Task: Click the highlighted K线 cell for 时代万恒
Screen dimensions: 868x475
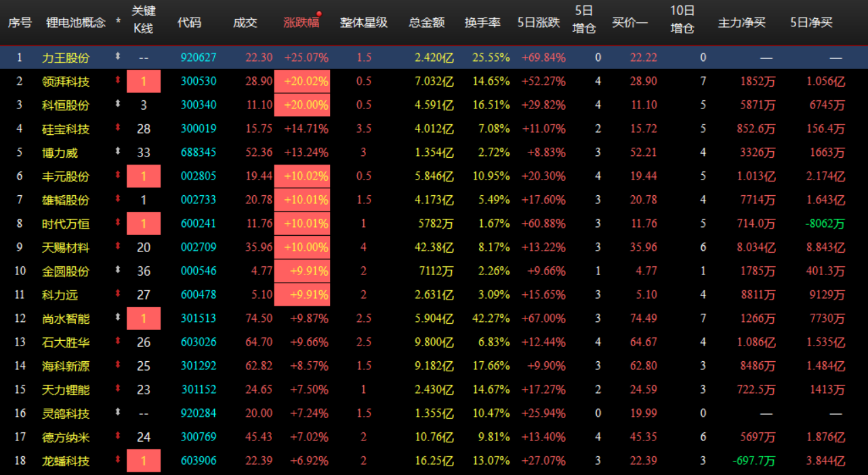Action: coord(144,224)
